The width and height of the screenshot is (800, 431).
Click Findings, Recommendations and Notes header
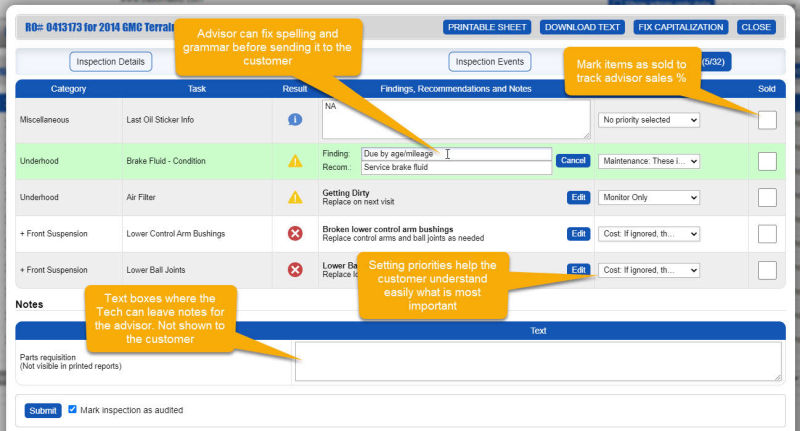click(x=456, y=89)
